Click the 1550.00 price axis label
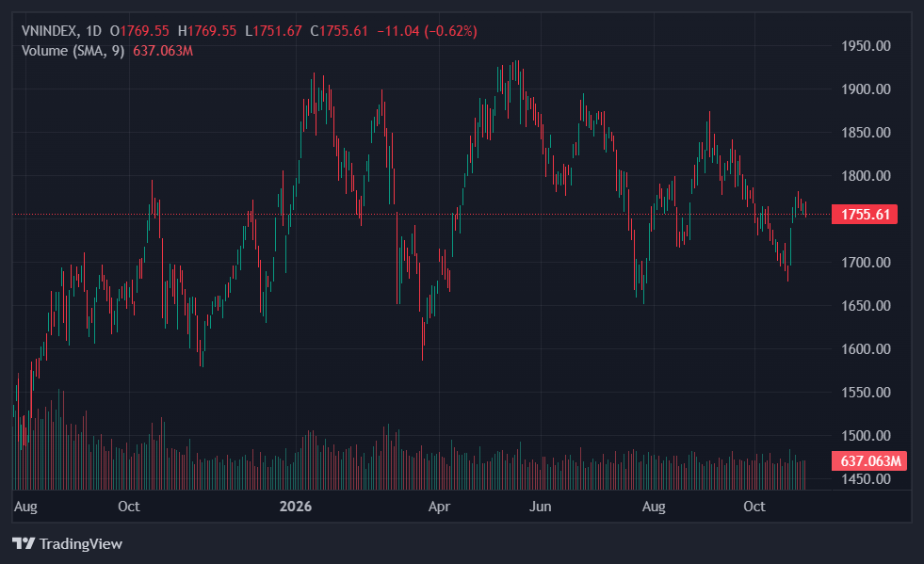 [866, 393]
